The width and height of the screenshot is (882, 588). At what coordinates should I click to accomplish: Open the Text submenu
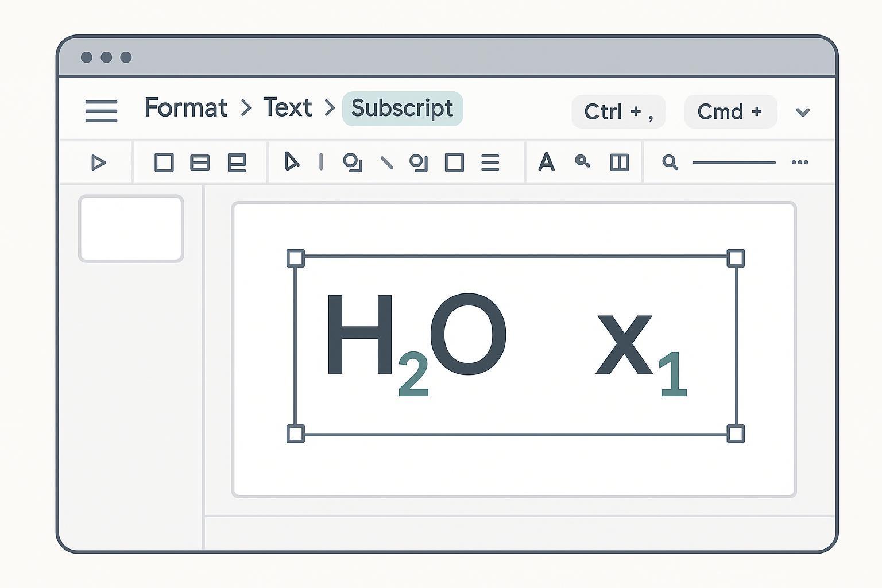coord(287,108)
